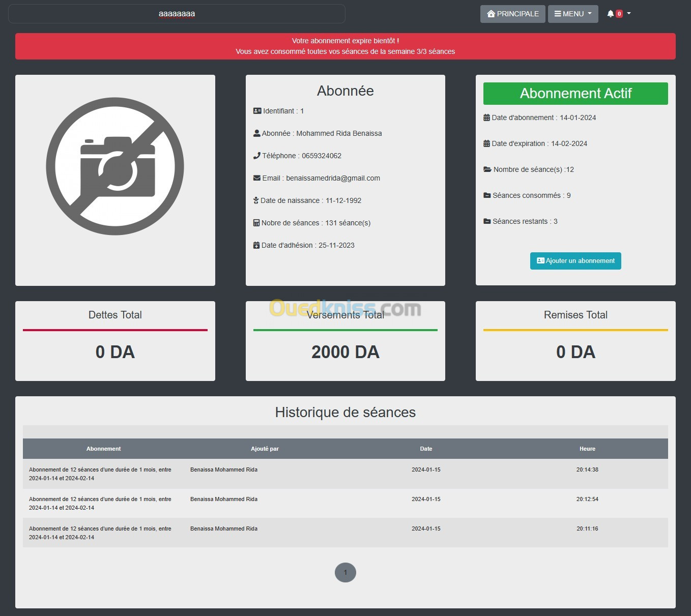Click the folder icon beside Séances restants
The width and height of the screenshot is (691, 616).
487,221
